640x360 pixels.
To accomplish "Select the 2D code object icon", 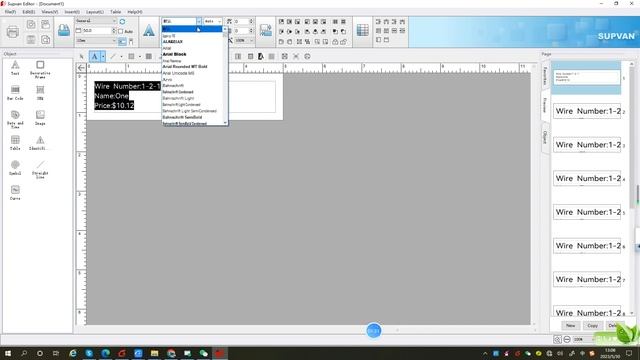I will click(x=40, y=93).
